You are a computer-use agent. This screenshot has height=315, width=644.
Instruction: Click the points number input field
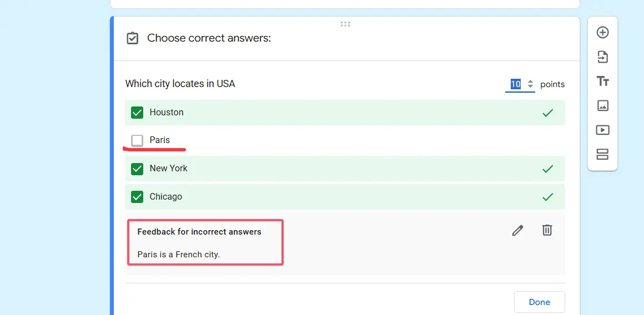pyautogui.click(x=516, y=84)
